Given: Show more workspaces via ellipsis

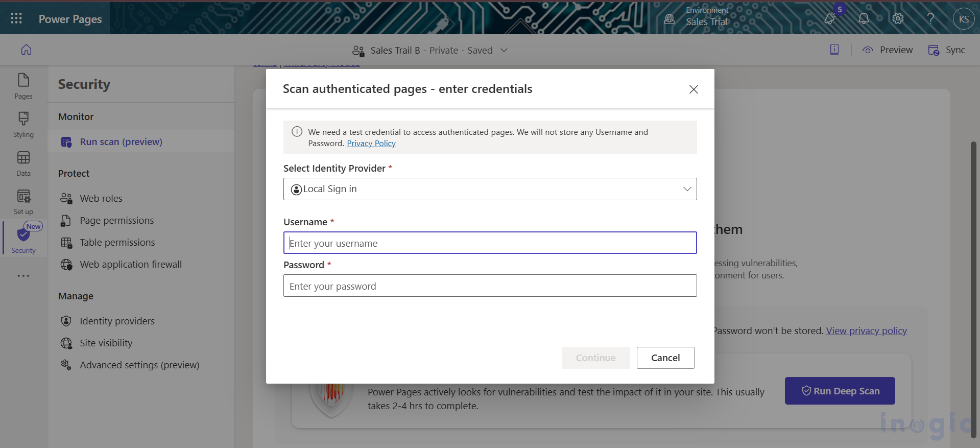Looking at the screenshot, I should [23, 276].
